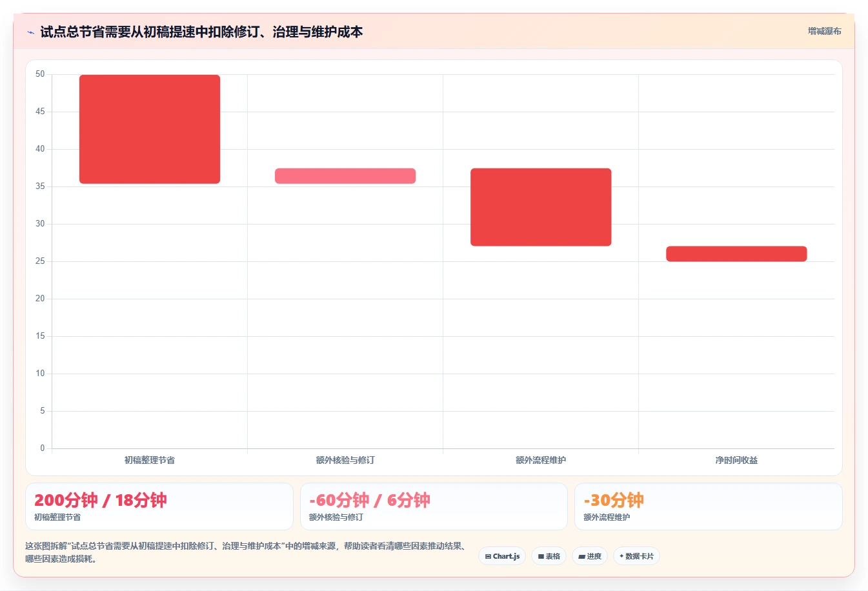Click the 净时间收益 waterfall bar

[x=736, y=254]
